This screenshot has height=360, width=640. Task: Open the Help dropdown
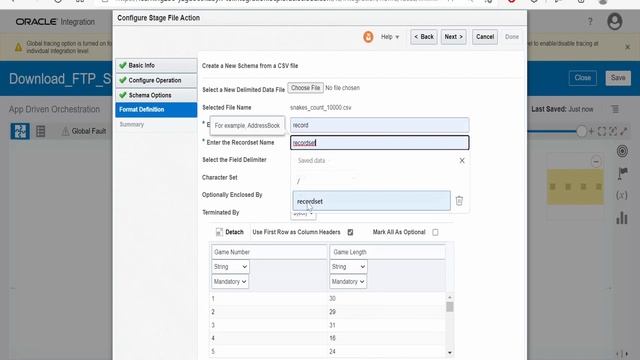pyautogui.click(x=390, y=37)
